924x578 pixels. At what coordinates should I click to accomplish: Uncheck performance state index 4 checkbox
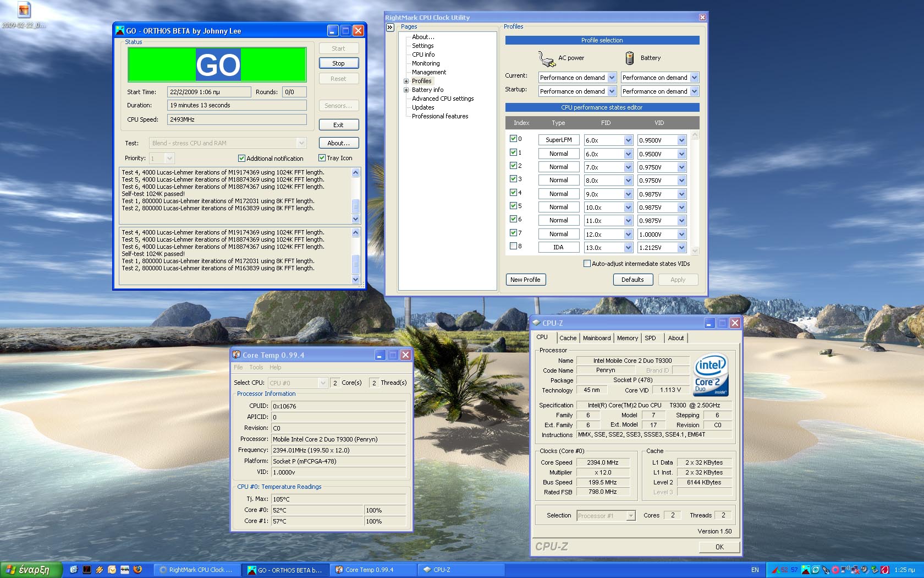click(x=513, y=192)
